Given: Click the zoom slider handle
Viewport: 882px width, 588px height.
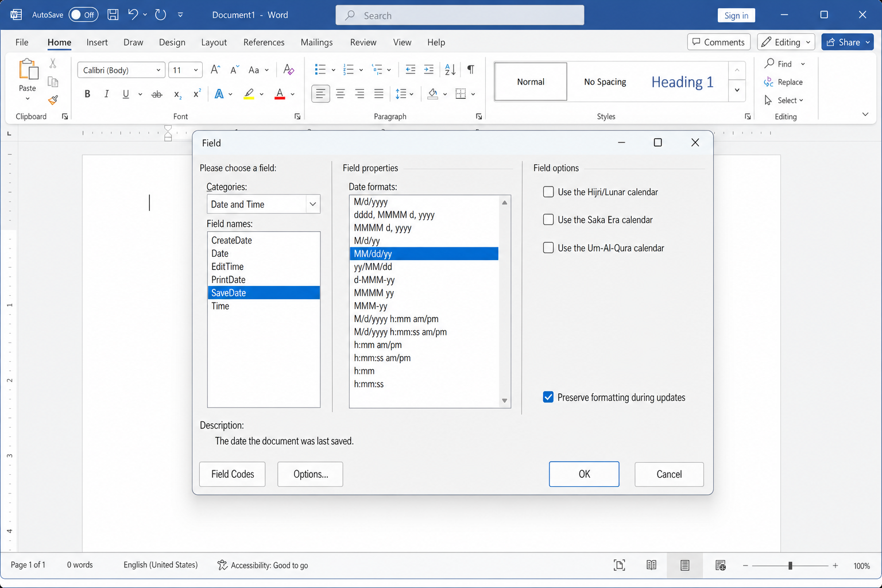Looking at the screenshot, I should coord(790,566).
